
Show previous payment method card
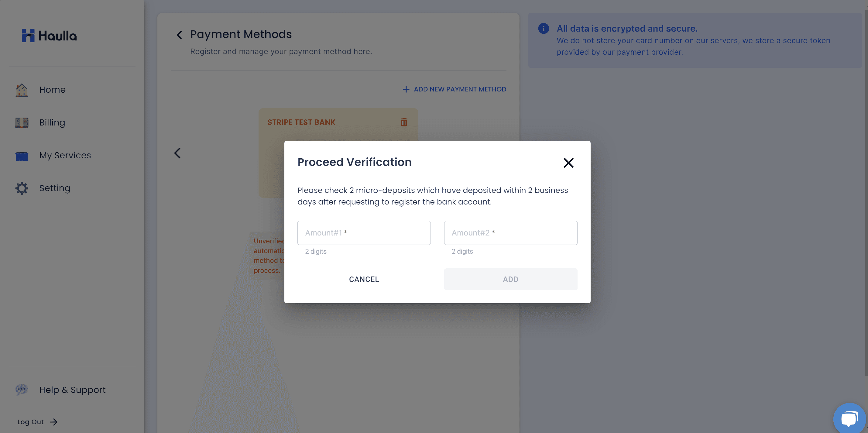pos(177,153)
